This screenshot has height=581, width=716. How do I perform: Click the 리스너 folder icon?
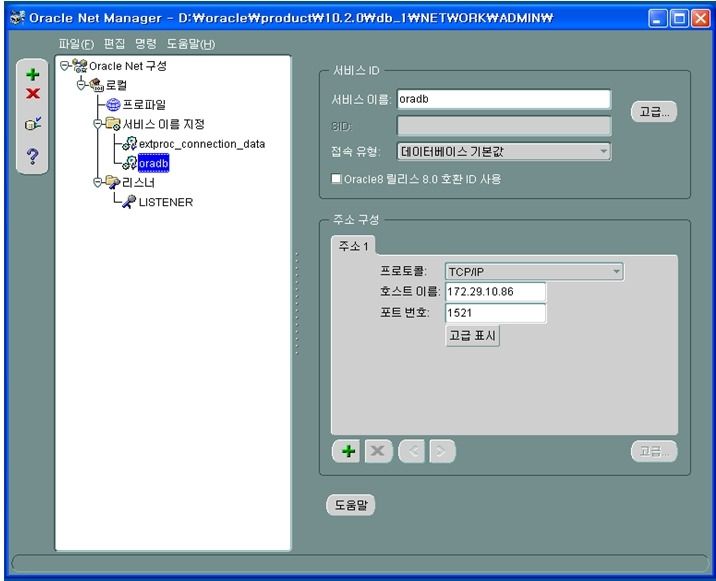point(113,182)
